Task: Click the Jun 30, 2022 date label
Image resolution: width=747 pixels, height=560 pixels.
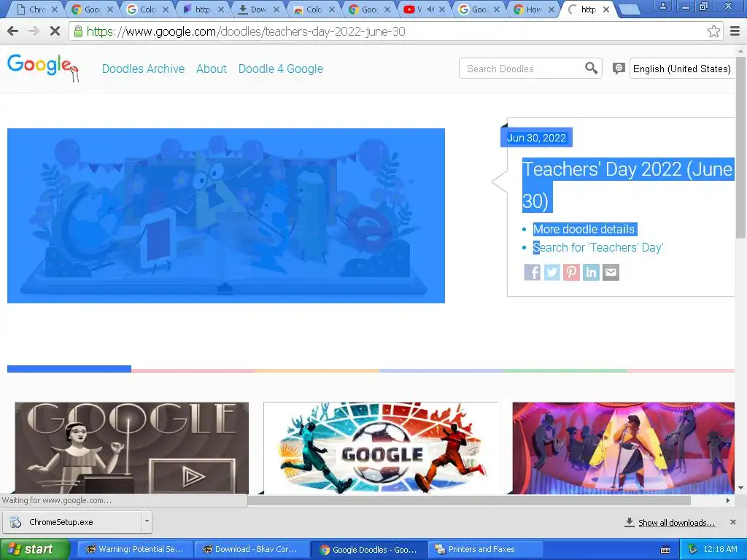Action: pyautogui.click(x=536, y=138)
